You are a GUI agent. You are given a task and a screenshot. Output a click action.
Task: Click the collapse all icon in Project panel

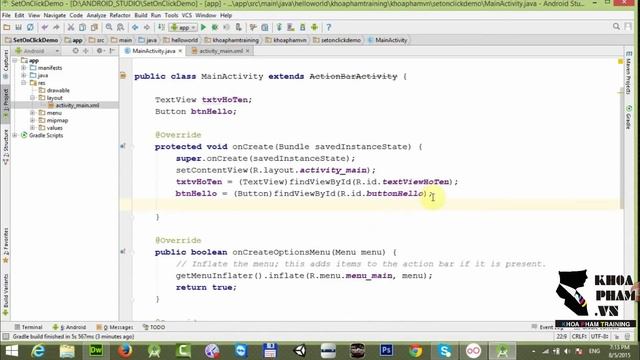(86, 51)
